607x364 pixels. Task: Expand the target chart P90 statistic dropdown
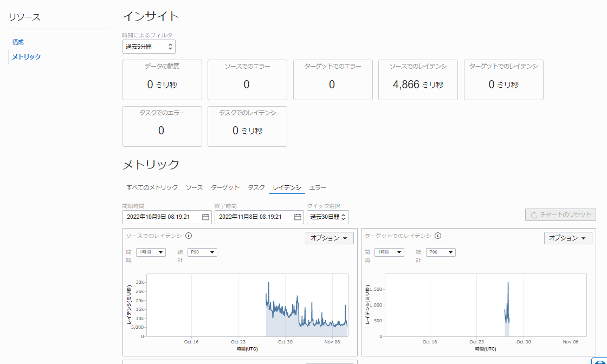pos(441,252)
